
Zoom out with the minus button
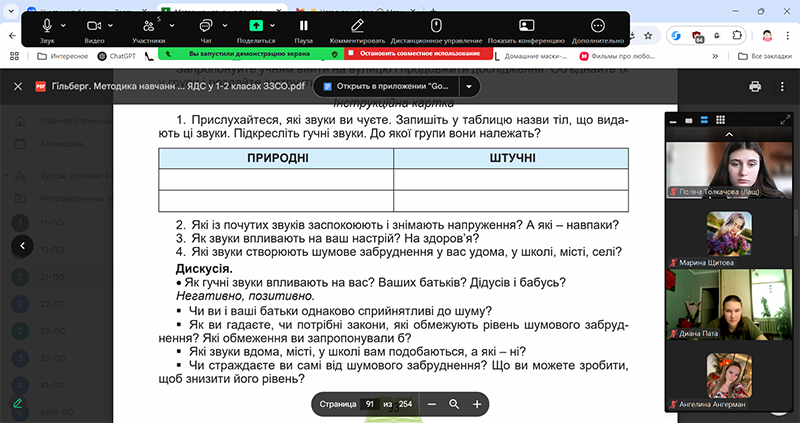(432, 404)
